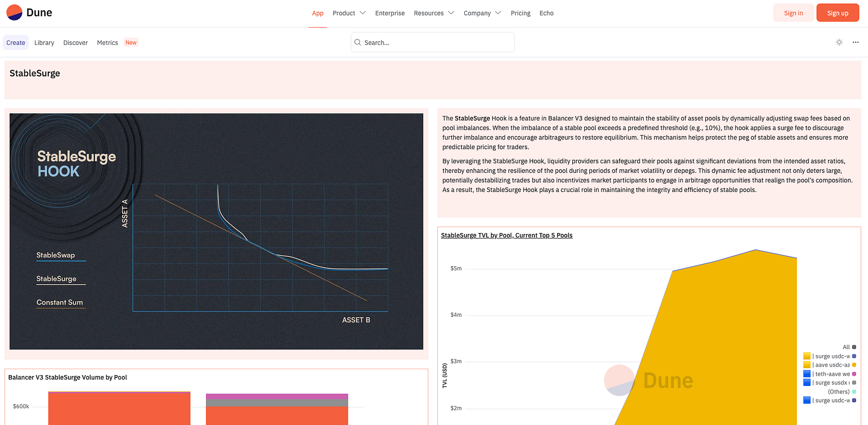Focus the Search input field

[x=433, y=42]
